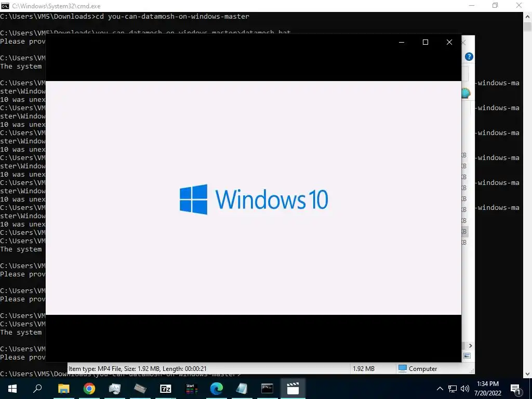
Task: Minimize the video player window
Action: coord(402,42)
